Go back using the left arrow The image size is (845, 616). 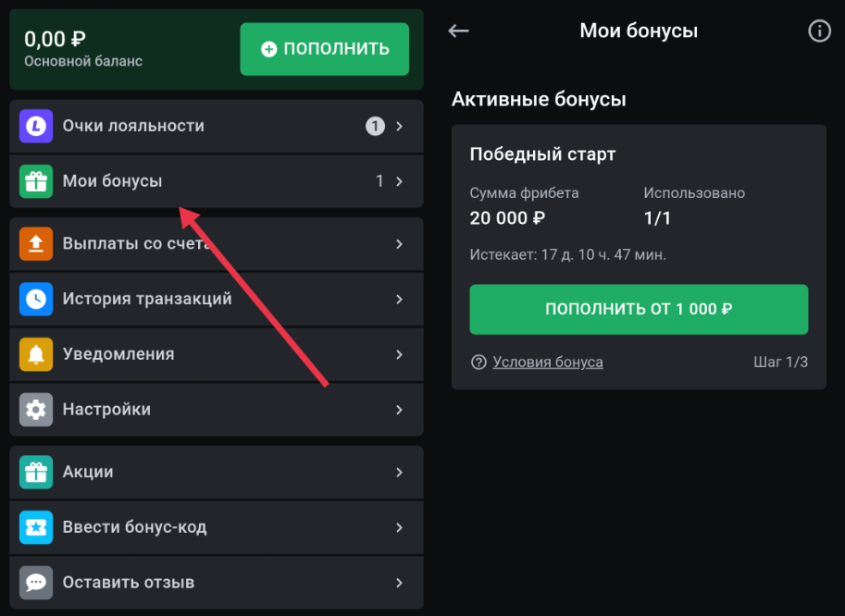click(458, 31)
